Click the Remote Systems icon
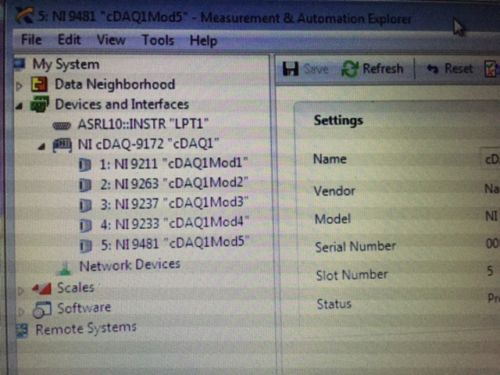The width and height of the screenshot is (500, 375). coord(22,331)
